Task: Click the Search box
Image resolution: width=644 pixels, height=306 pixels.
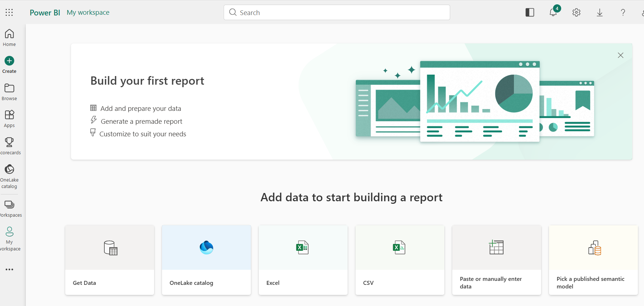Action: point(337,13)
